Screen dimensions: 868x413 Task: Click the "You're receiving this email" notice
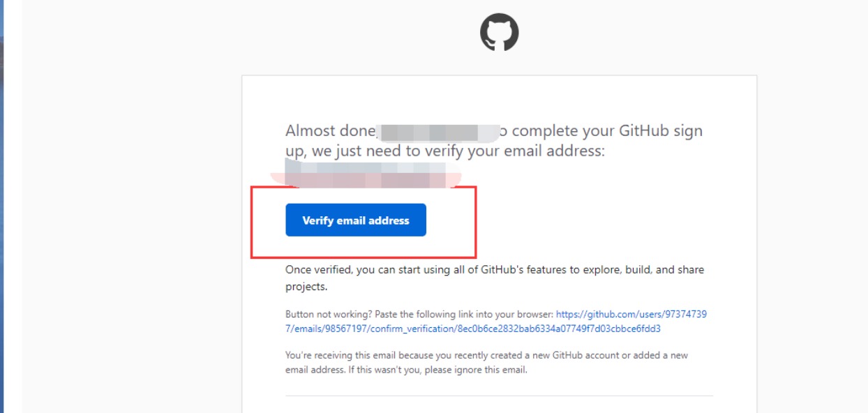[486, 363]
